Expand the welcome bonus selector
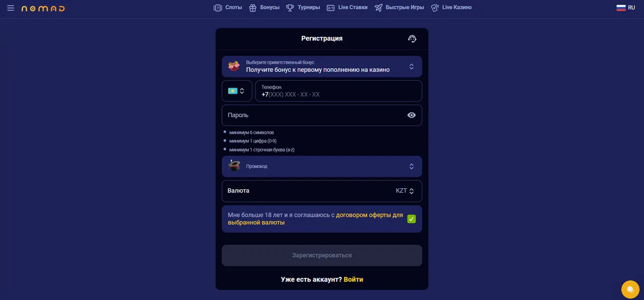The height and width of the screenshot is (300, 644). click(x=322, y=66)
